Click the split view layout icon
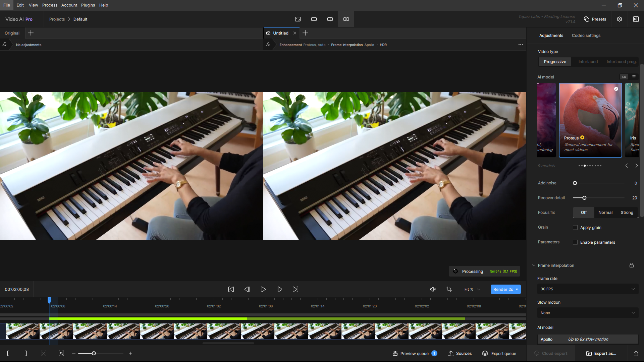Image resolution: width=644 pixels, height=362 pixels. point(330,19)
